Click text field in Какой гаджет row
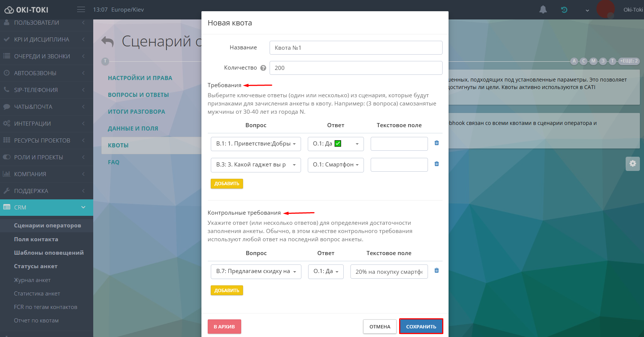Screen dimensions: 644x337 (x=399, y=165)
